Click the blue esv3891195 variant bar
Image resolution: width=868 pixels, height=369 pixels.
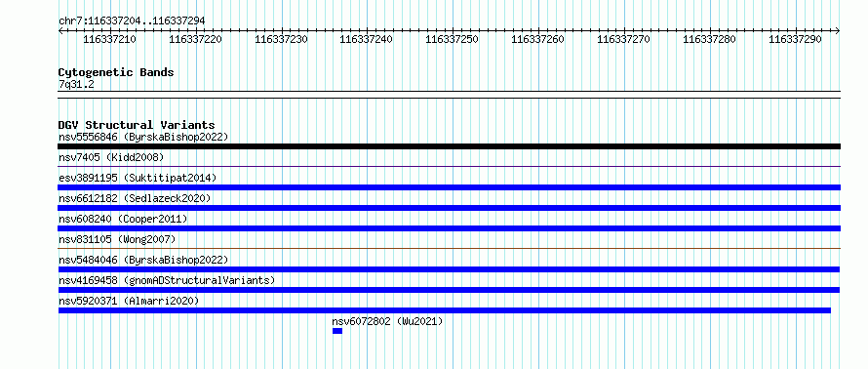click(449, 187)
